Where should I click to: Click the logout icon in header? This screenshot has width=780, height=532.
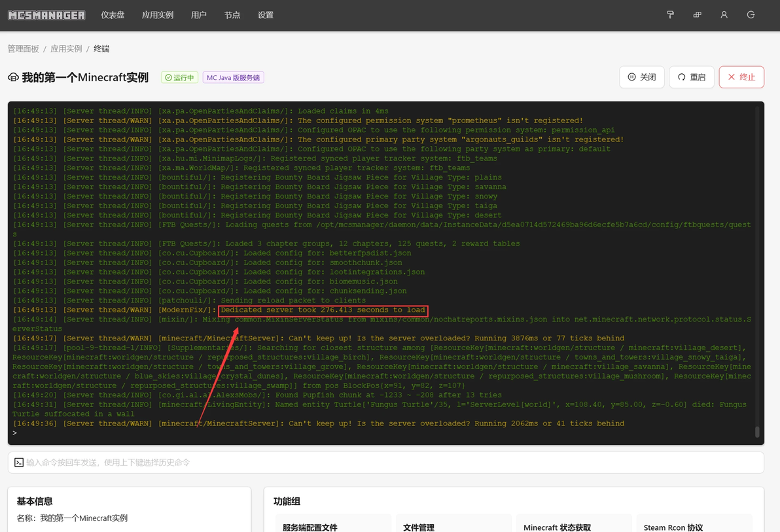pos(751,15)
